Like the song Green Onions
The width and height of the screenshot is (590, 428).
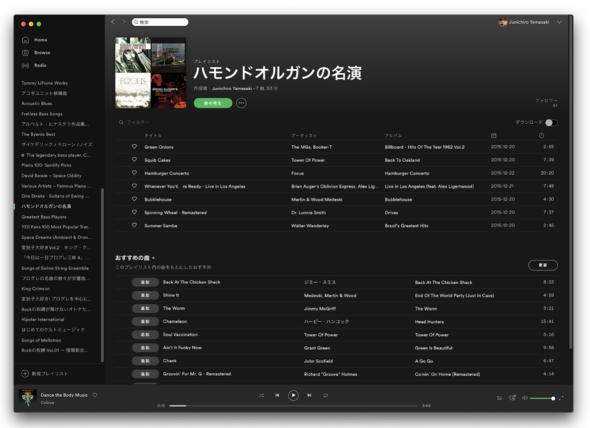pyautogui.click(x=134, y=146)
